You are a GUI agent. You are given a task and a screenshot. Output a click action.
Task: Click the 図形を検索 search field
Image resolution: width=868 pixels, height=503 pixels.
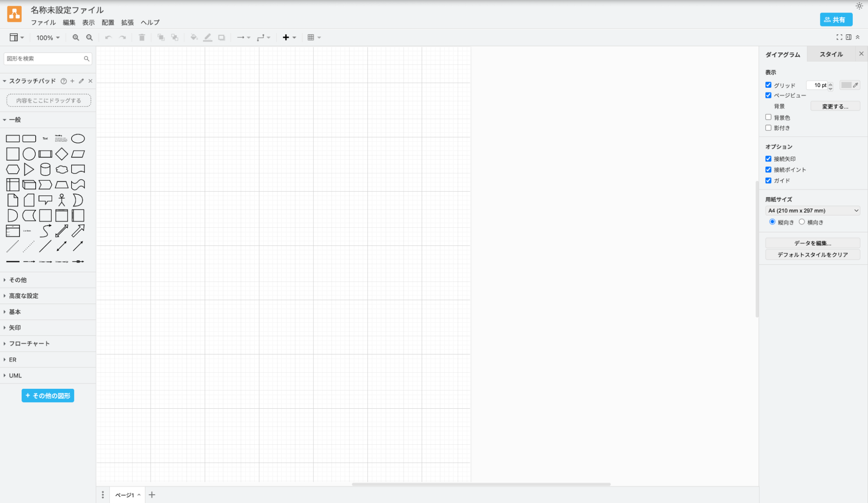[x=48, y=59]
